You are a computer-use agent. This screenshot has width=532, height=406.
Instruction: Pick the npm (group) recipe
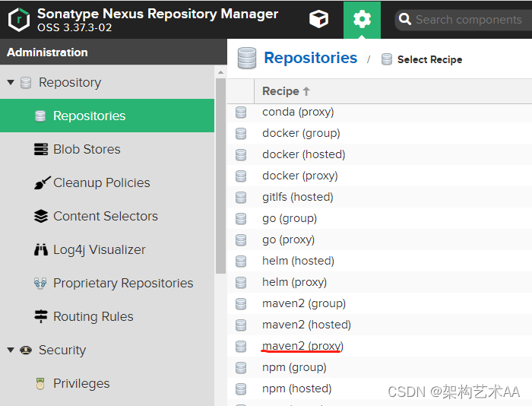294,367
